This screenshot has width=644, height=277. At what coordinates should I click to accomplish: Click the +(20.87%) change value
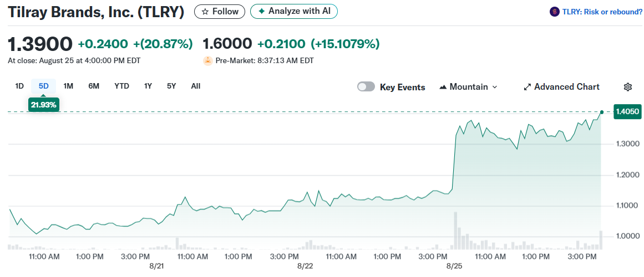(x=163, y=44)
